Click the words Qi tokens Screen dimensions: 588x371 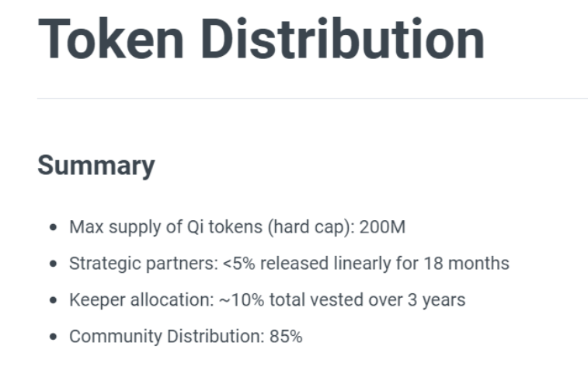click(x=224, y=227)
